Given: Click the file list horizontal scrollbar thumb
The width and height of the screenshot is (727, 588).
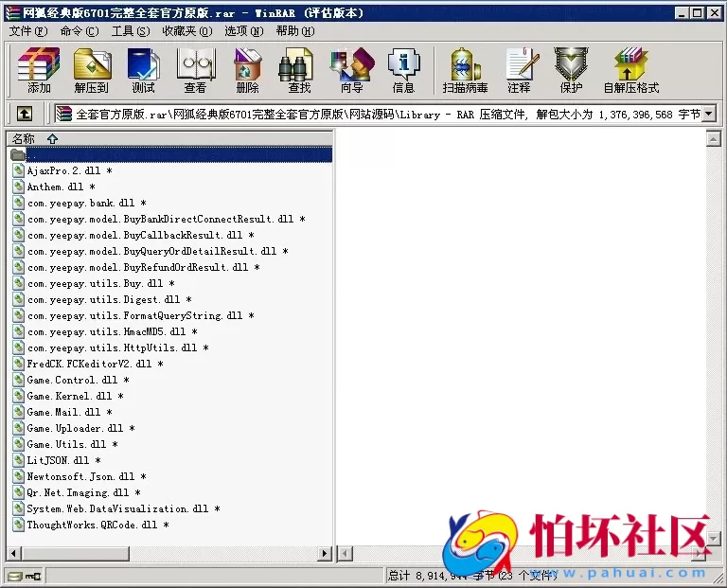Looking at the screenshot, I should [75, 553].
